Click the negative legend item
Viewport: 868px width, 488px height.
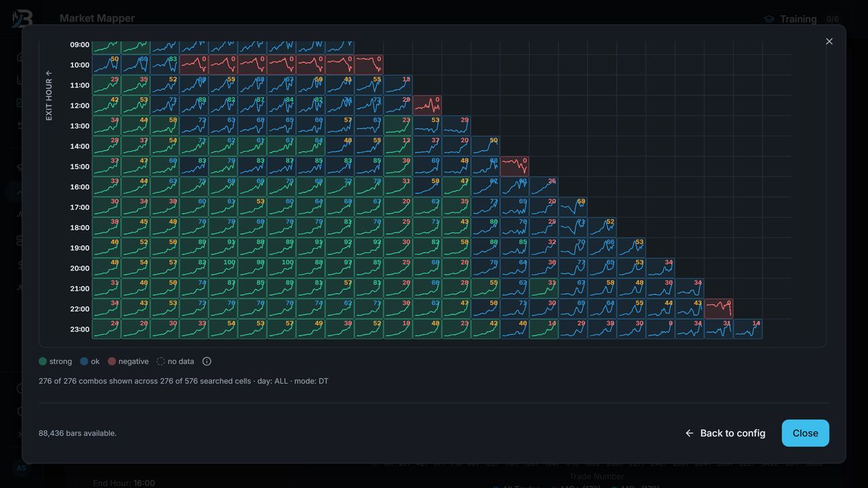tap(128, 361)
